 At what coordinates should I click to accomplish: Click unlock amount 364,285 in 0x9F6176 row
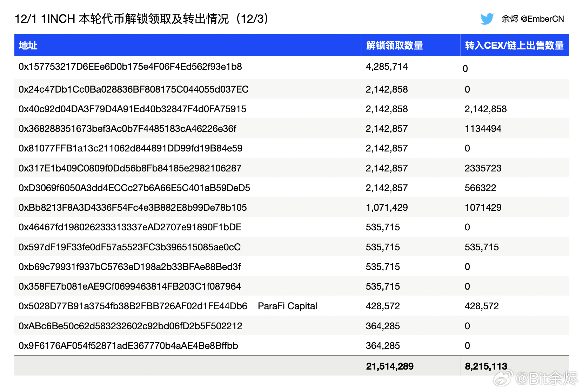[383, 346]
